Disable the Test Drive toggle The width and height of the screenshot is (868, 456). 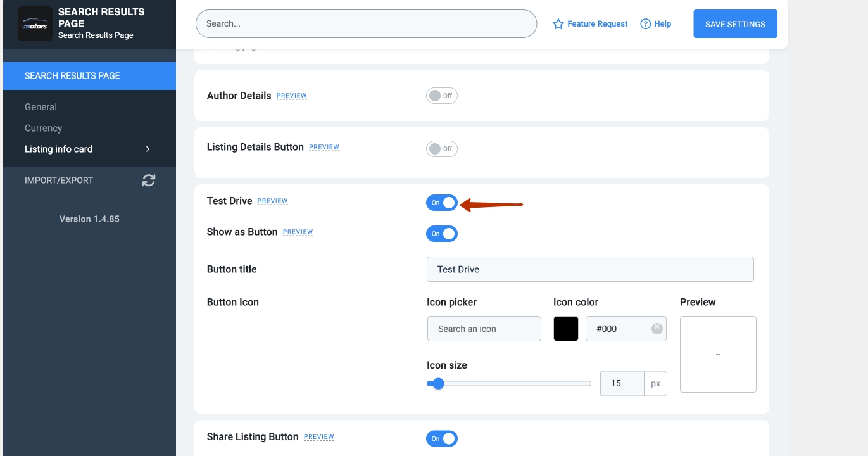(x=441, y=203)
